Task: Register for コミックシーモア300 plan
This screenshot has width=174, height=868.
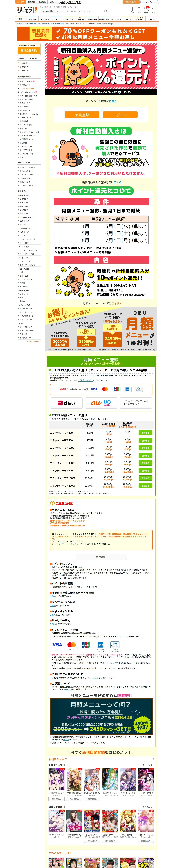Action: coord(145,433)
